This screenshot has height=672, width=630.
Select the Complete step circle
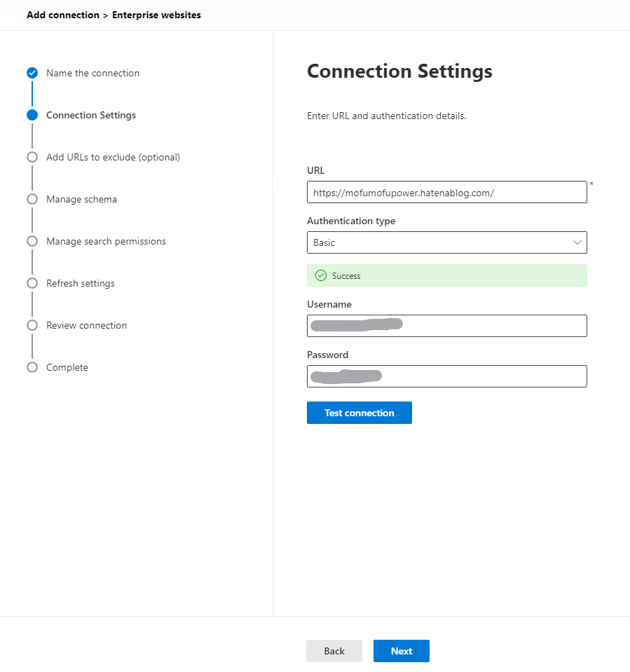pyautogui.click(x=32, y=367)
